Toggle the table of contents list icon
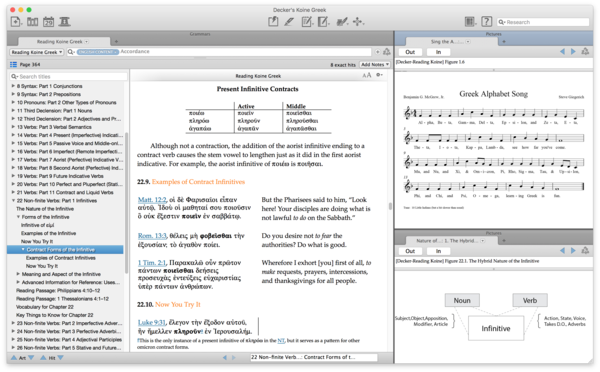 [13, 64]
